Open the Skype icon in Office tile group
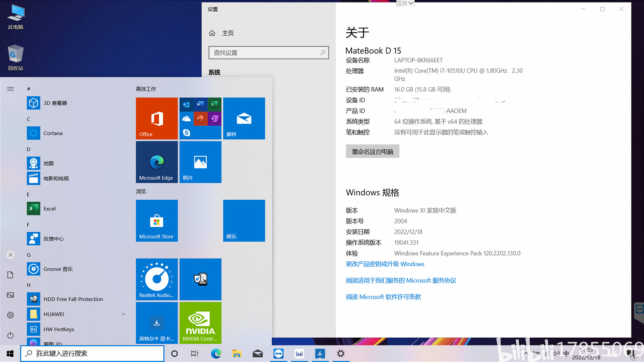644x362 pixels. pos(186,133)
